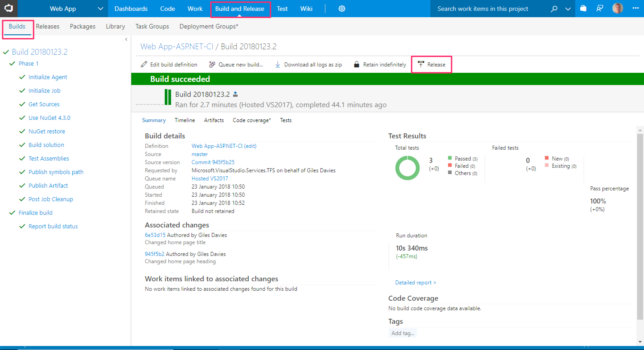Click the feedback person icon
644x350 pixels.
pos(600,9)
